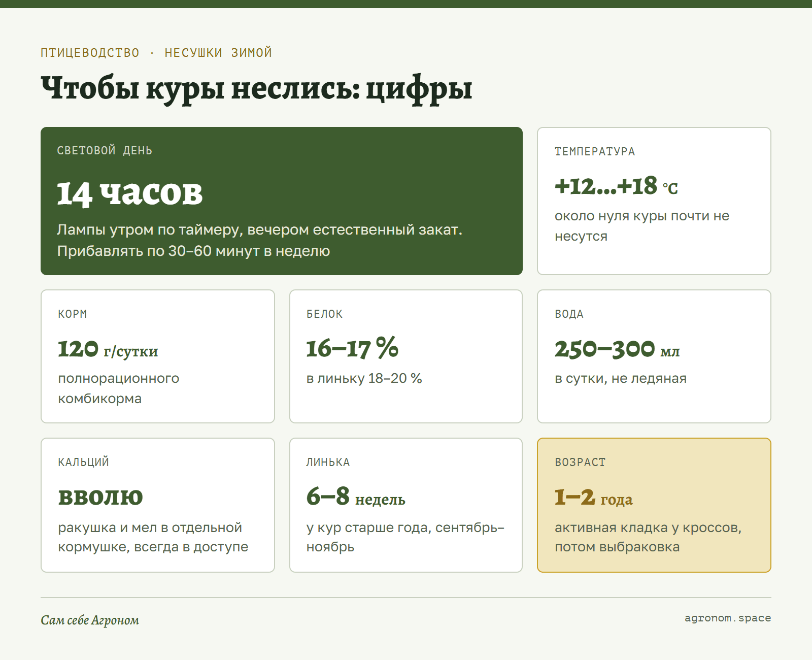Click the "ВОДА" card label
Viewport: 812px width, 660px height.
tap(569, 314)
